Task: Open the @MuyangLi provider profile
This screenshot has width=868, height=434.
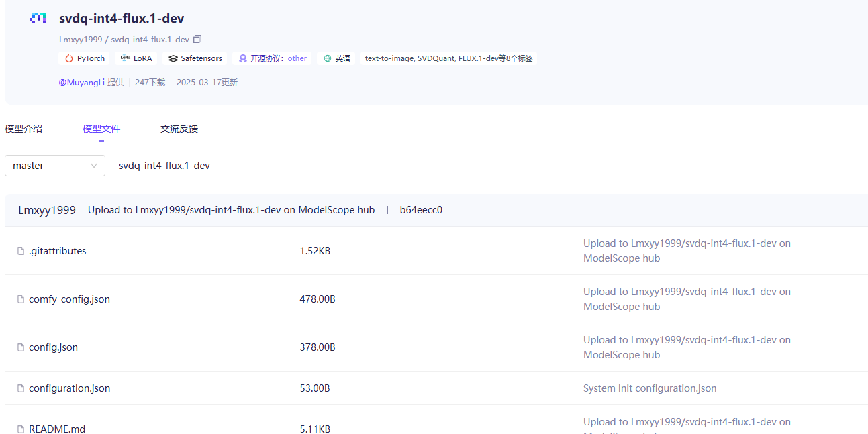Action: [x=82, y=83]
